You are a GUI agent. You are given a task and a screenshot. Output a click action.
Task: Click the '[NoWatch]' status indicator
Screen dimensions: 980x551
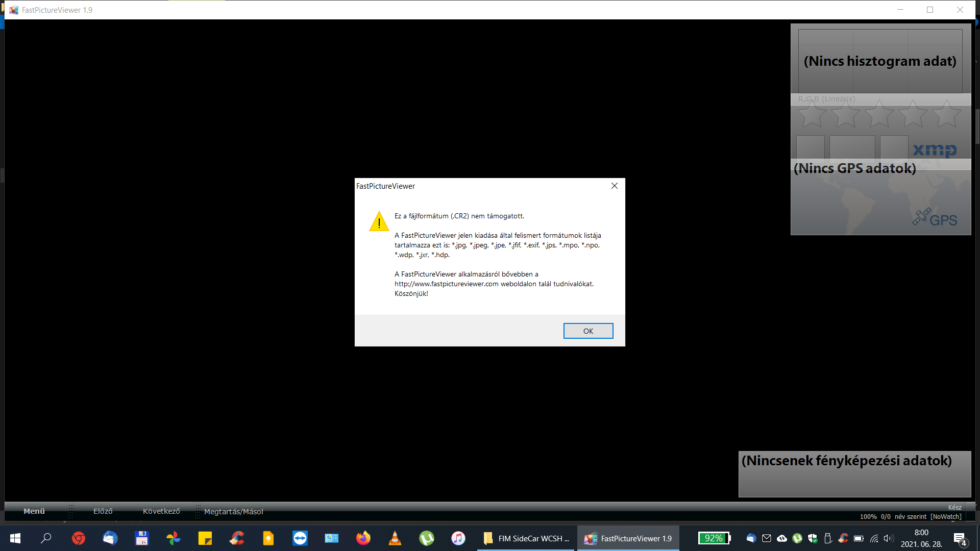click(x=946, y=516)
